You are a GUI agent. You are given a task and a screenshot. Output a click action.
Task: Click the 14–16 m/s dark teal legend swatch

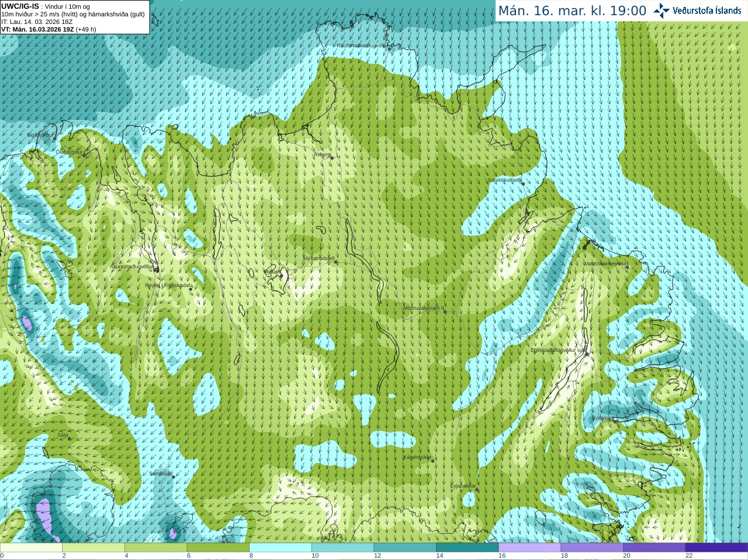467,548
